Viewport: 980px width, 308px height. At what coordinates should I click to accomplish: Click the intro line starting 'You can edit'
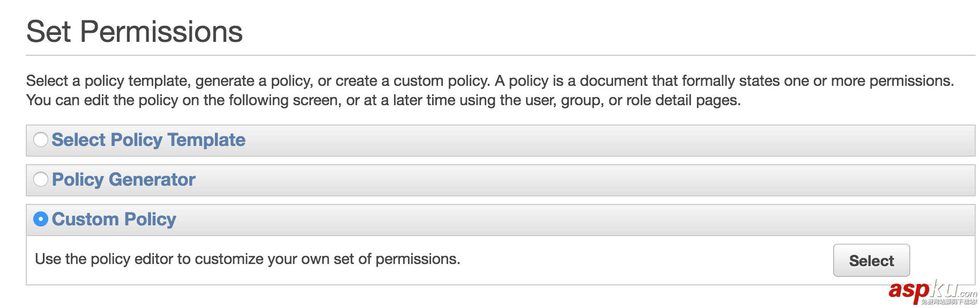click(383, 100)
